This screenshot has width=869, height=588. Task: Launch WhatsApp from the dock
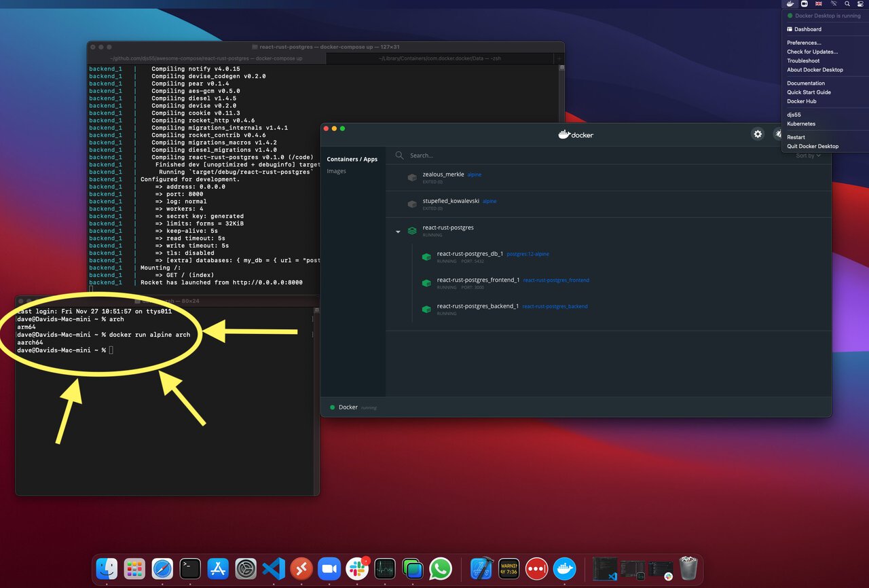click(441, 568)
